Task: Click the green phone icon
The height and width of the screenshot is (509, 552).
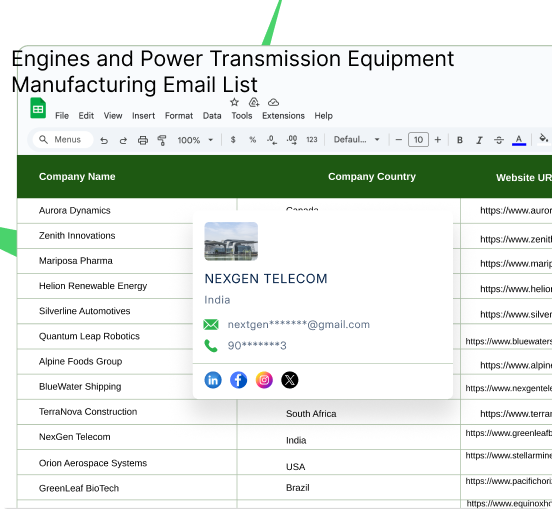Action: tap(211, 346)
